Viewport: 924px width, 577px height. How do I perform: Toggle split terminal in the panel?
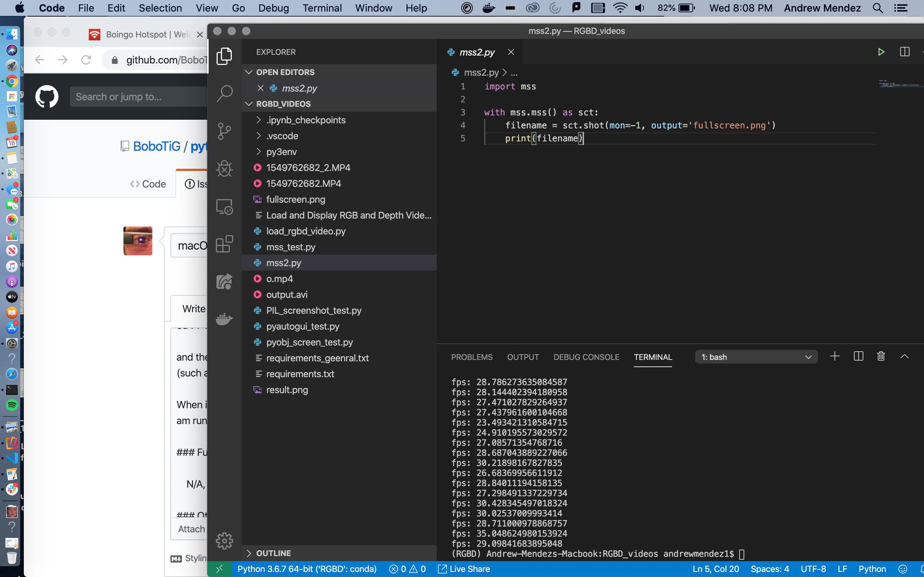pos(858,356)
